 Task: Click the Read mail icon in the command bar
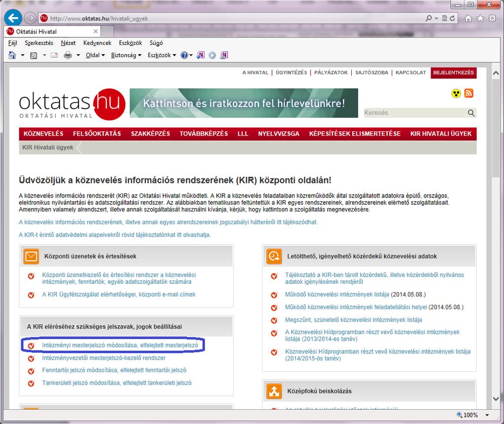(54, 55)
